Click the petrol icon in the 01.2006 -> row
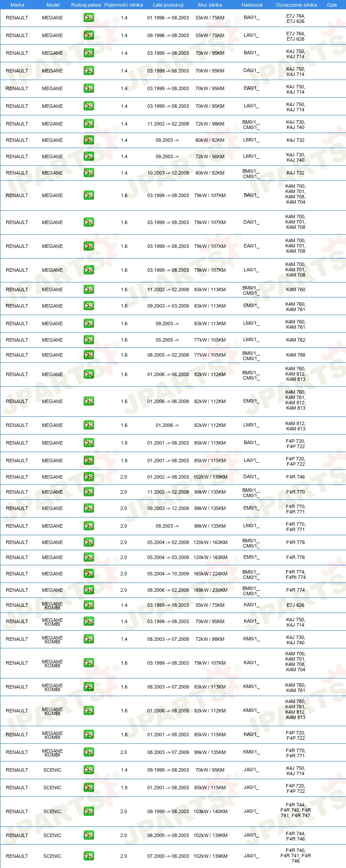The height and width of the screenshot is (868, 346). pos(89,425)
